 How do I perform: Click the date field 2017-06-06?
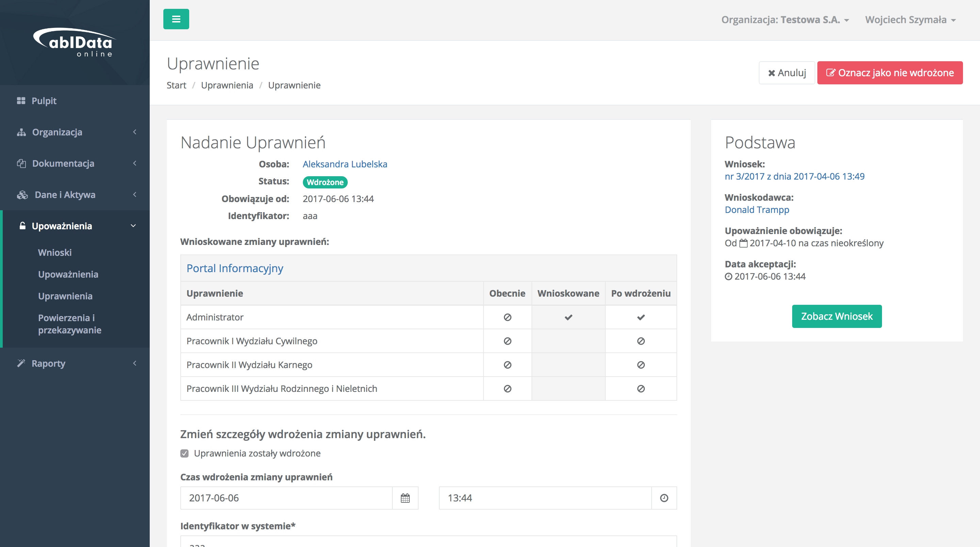287,498
